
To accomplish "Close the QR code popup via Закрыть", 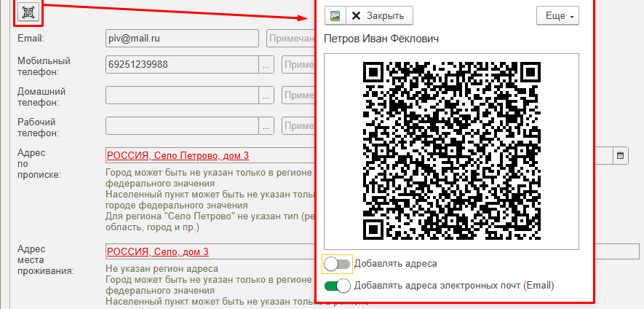I will coord(379,15).
